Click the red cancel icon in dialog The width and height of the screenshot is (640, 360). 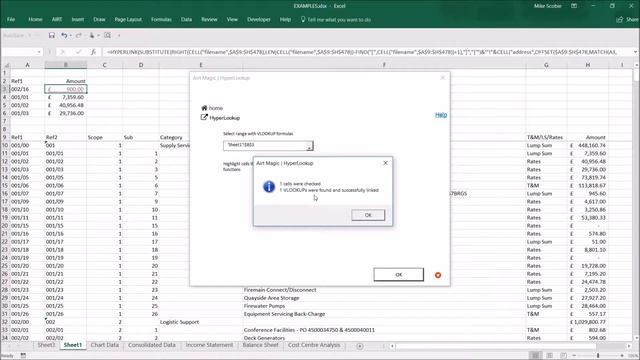(438, 275)
